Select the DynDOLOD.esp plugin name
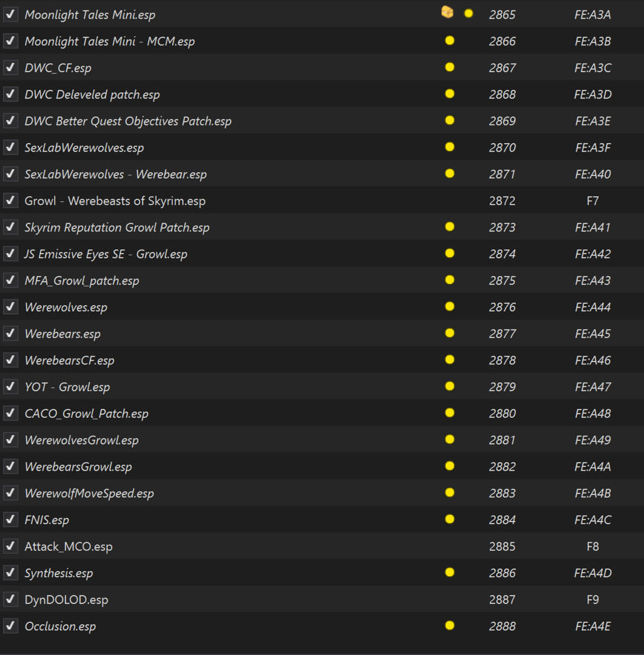 tap(67, 600)
